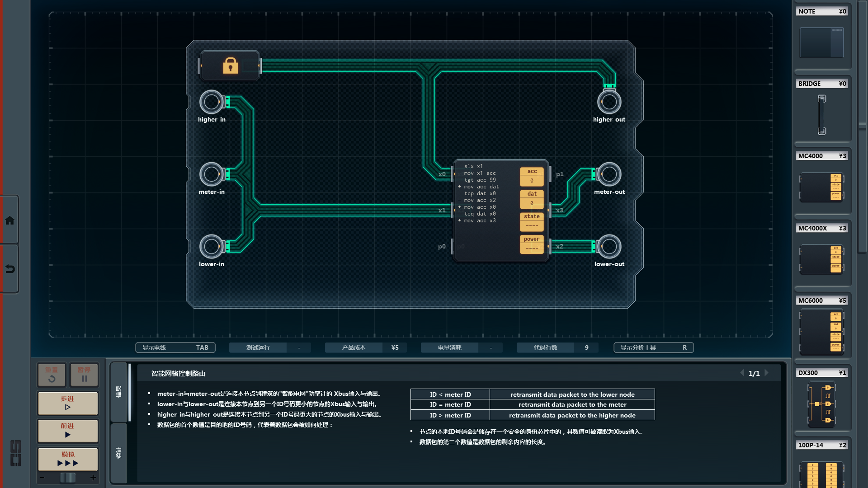The image size is (868, 488).
Task: Open the 信息 info side tab
Action: (118, 392)
